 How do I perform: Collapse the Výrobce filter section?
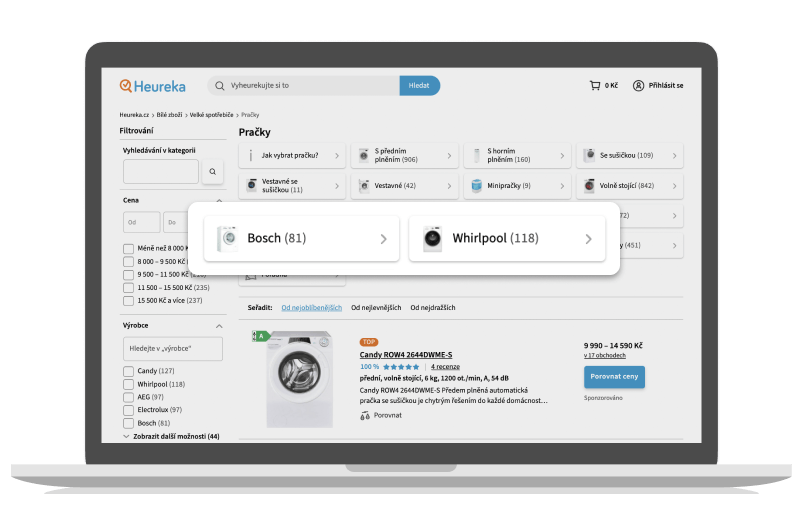[x=219, y=326]
